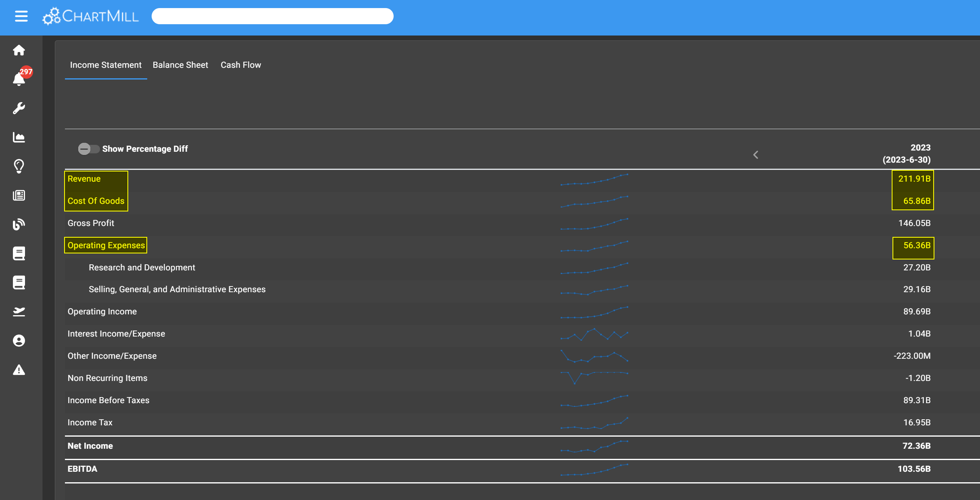Screen dimensions: 980x500
Task: Select the Operating Expenses row label
Action: pyautogui.click(x=106, y=245)
